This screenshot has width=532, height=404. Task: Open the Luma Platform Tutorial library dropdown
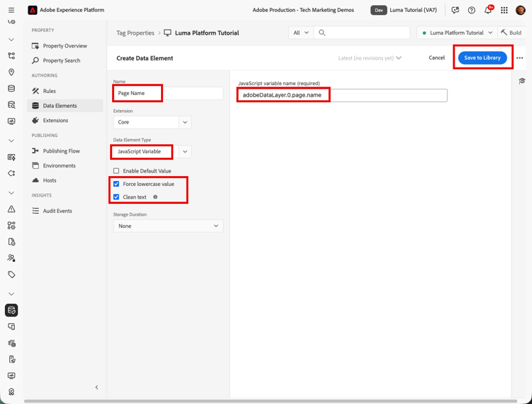457,33
